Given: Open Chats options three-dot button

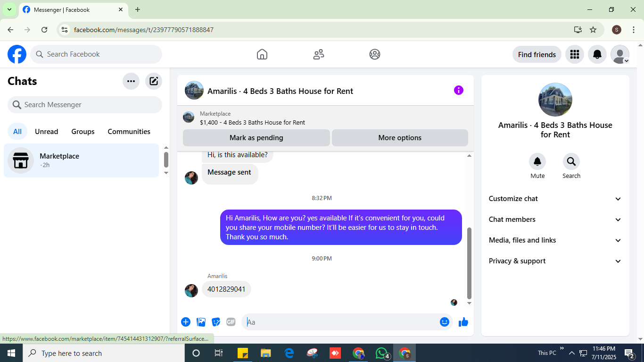Looking at the screenshot, I should 131,81.
